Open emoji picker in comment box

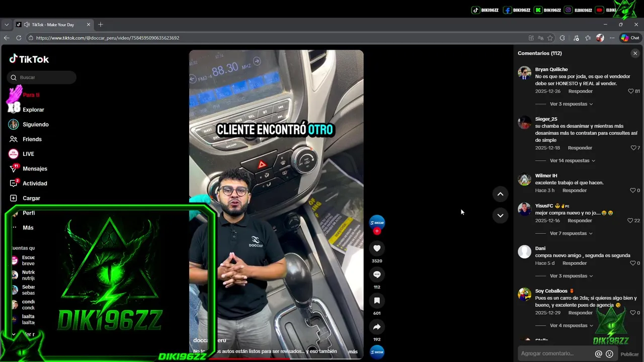[609, 354]
